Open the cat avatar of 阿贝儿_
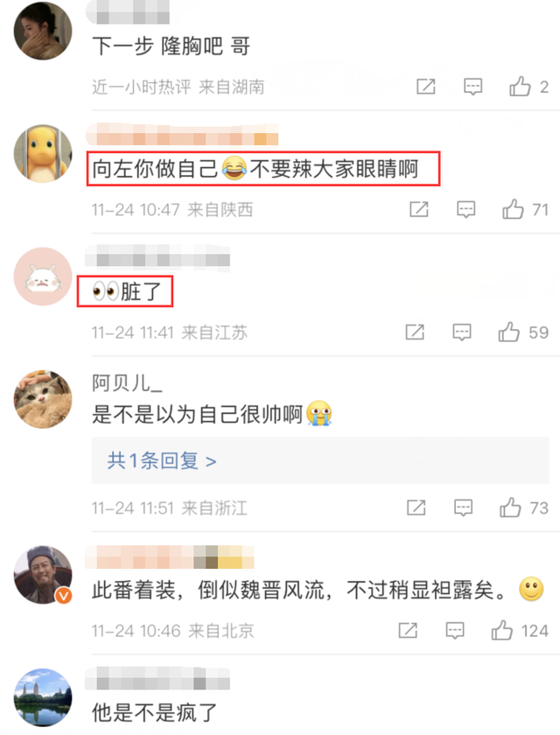Image resolution: width=560 pixels, height=735 pixels. (x=43, y=399)
